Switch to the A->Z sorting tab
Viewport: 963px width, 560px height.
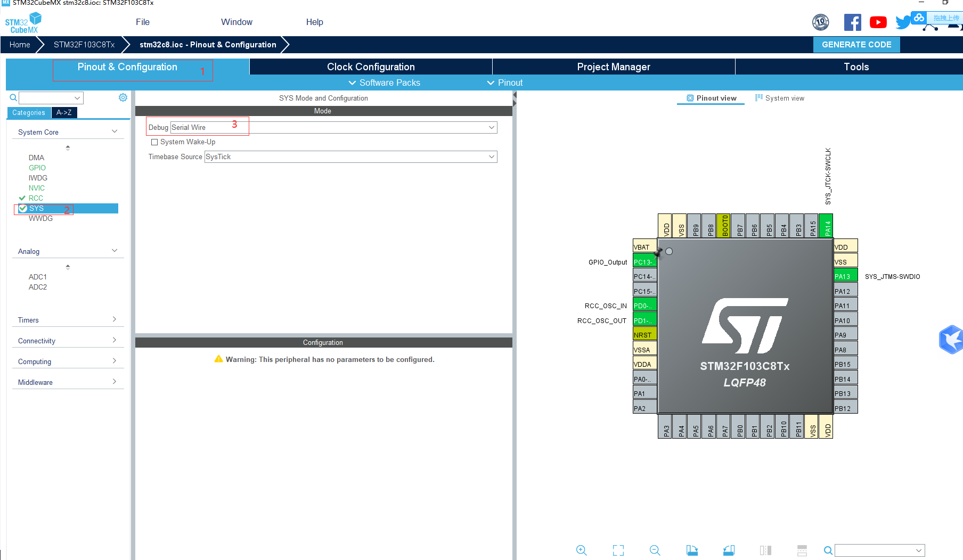click(x=64, y=112)
